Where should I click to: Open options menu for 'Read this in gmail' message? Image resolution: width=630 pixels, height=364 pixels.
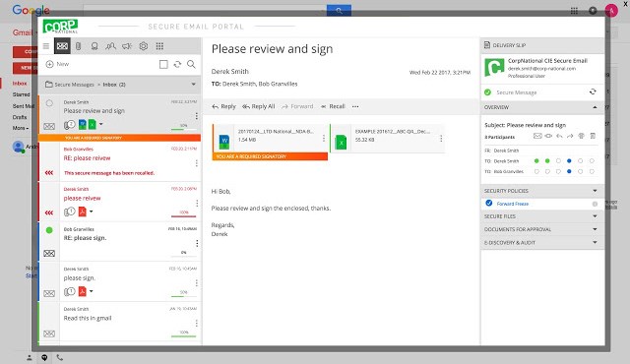(x=197, y=323)
